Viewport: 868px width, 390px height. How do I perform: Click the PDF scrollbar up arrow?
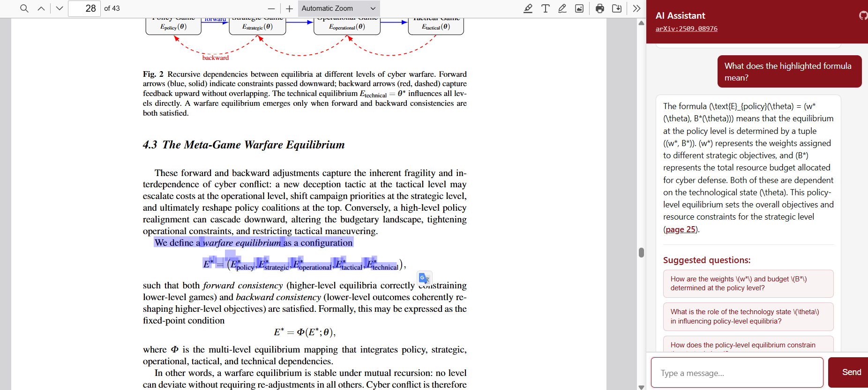click(x=641, y=23)
